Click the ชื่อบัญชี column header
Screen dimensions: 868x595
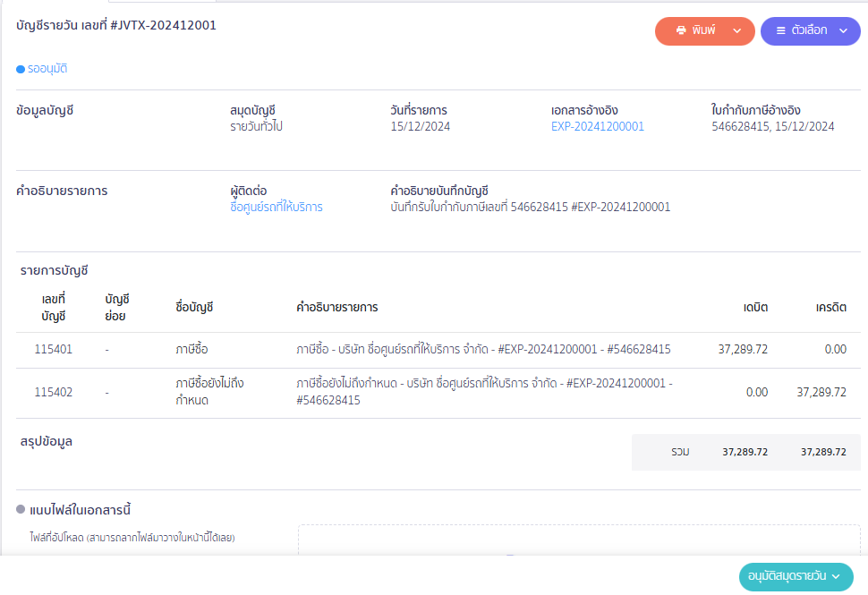tap(194, 308)
